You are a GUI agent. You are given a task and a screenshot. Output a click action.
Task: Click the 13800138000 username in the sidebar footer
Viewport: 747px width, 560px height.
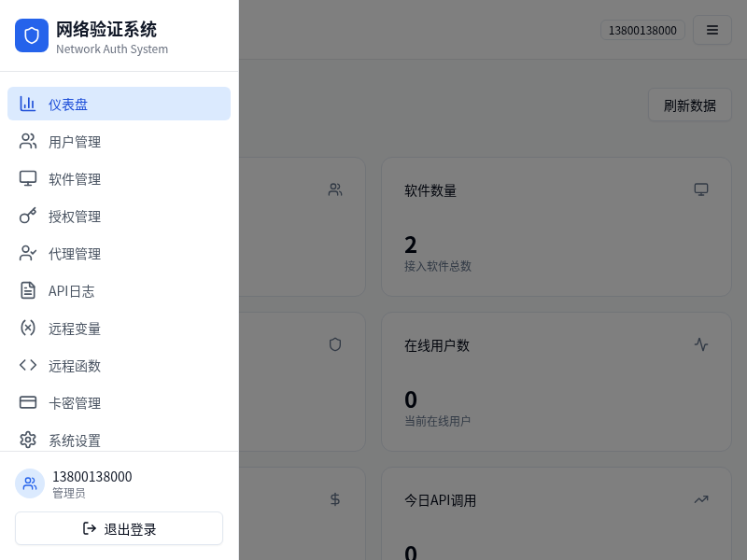(92, 476)
